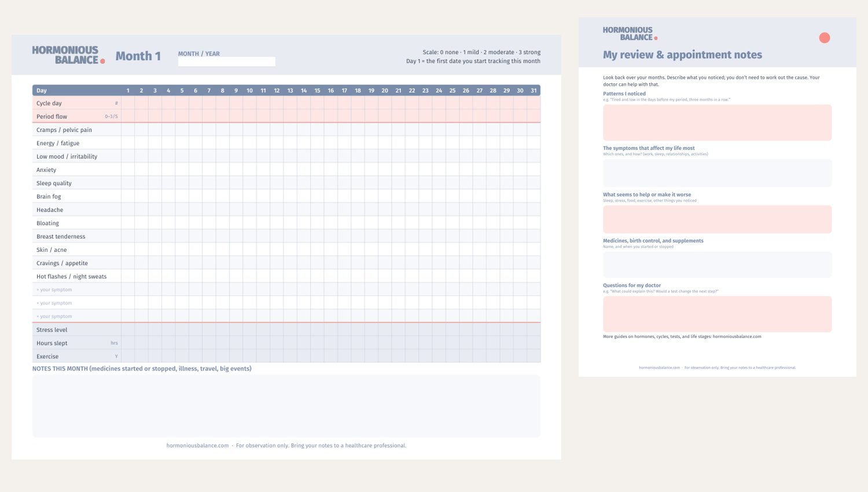
Task: Select the 'Anxiety' row label
Action: pos(46,170)
